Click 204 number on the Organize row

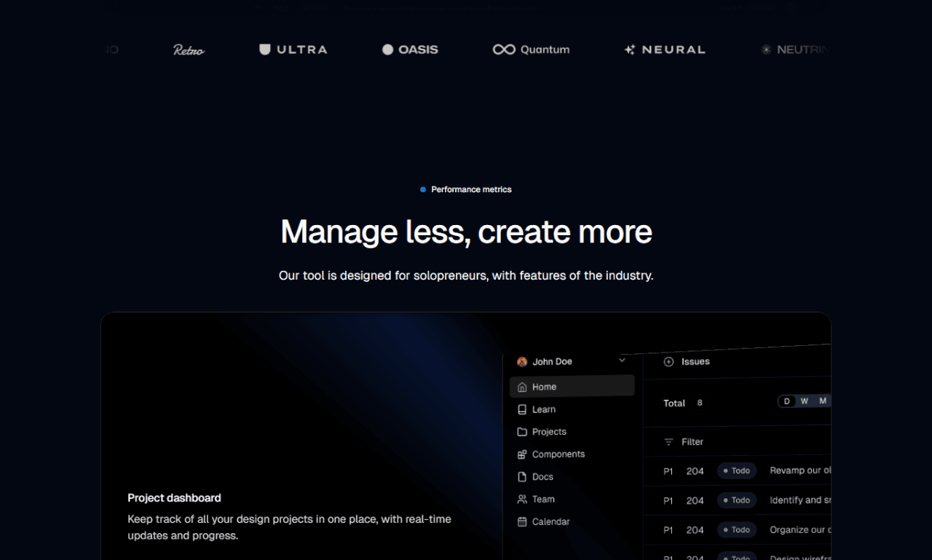click(695, 530)
